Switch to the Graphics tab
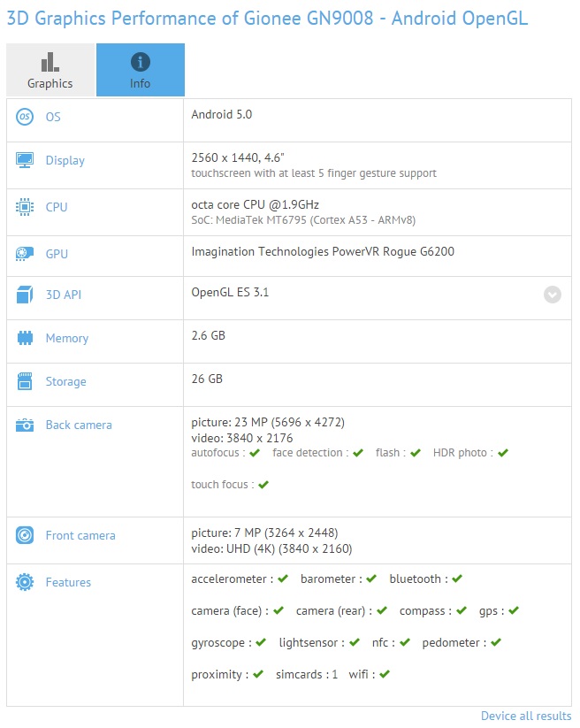The height and width of the screenshot is (728, 580). point(50,70)
